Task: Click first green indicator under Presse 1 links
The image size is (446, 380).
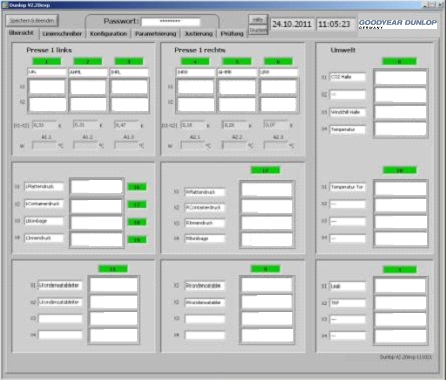Action: (47, 62)
